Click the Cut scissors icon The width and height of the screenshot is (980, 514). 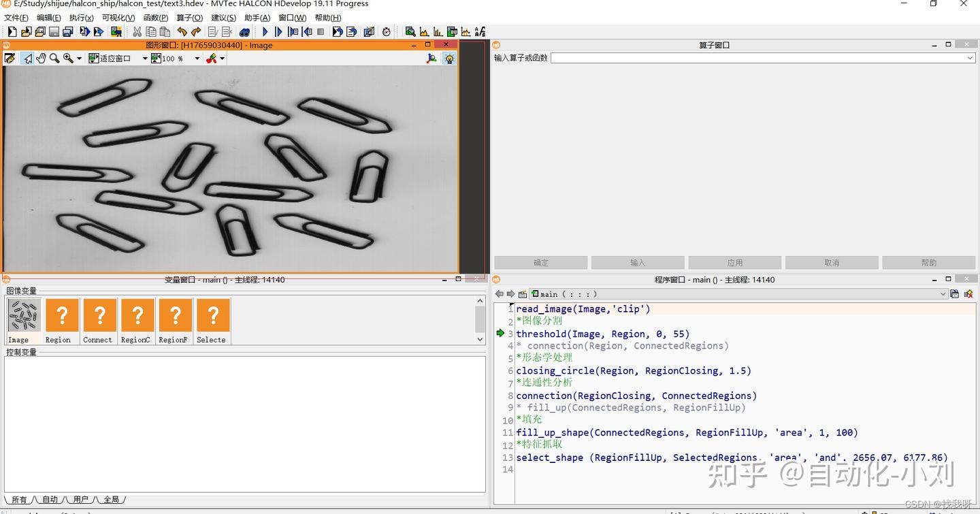137,31
